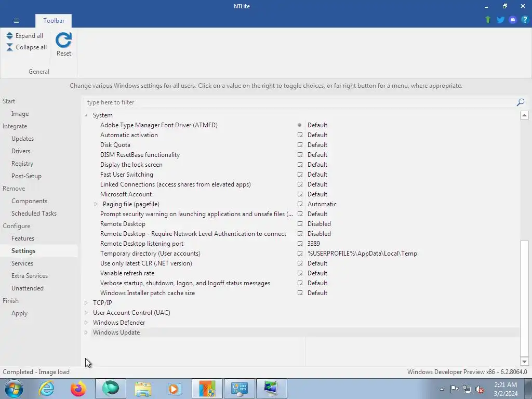This screenshot has height=399, width=532.
Task: Expand the Windows Defender node
Action: tap(86, 322)
